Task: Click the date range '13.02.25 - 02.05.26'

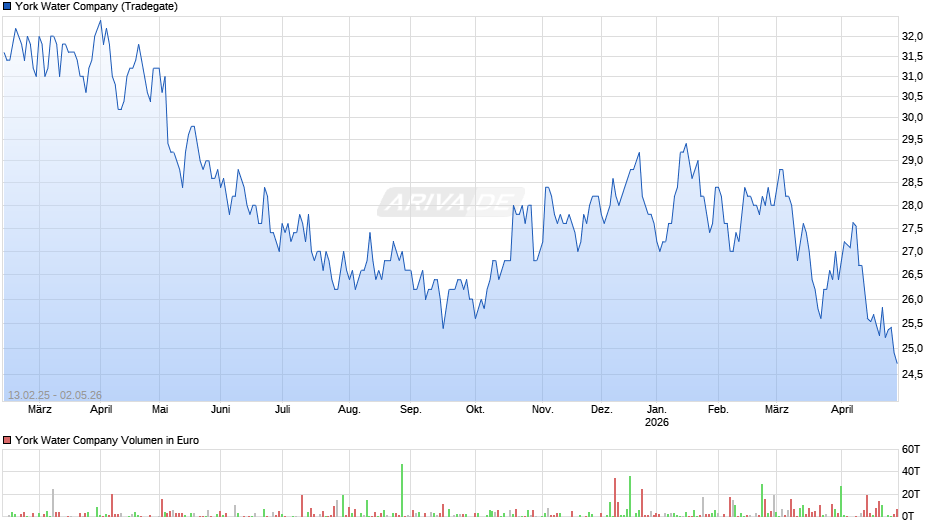Action: point(55,395)
